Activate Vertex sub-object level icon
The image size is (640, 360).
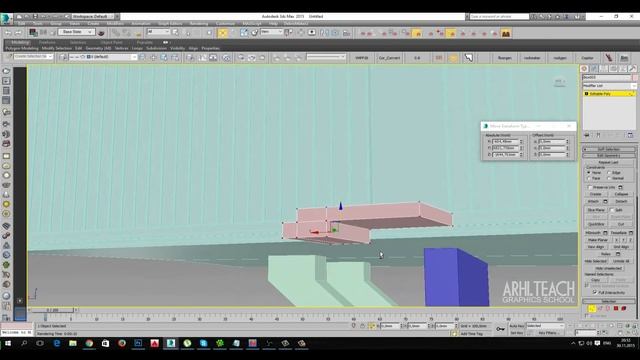[x=592, y=309]
